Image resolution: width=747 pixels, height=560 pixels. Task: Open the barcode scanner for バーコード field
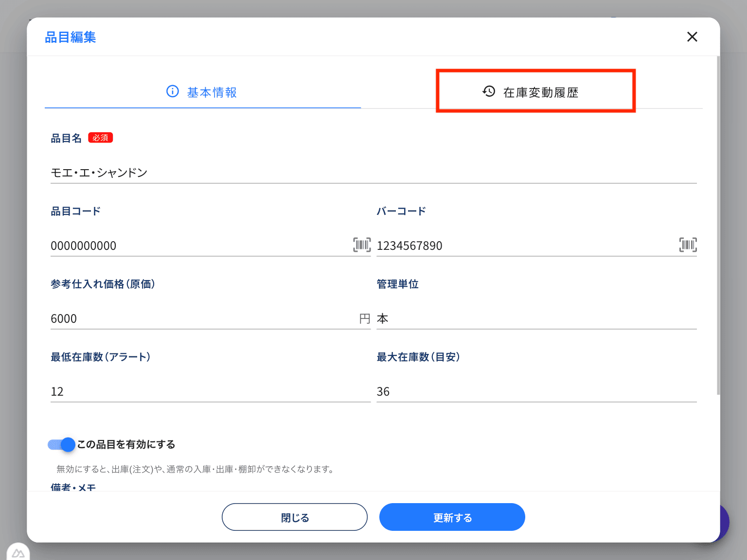[x=688, y=245]
